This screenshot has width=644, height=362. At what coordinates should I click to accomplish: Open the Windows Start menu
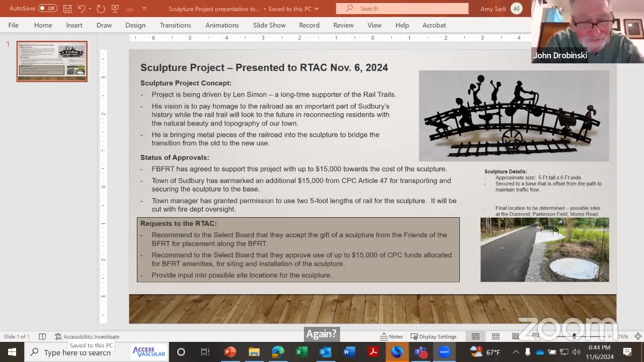click(x=12, y=352)
